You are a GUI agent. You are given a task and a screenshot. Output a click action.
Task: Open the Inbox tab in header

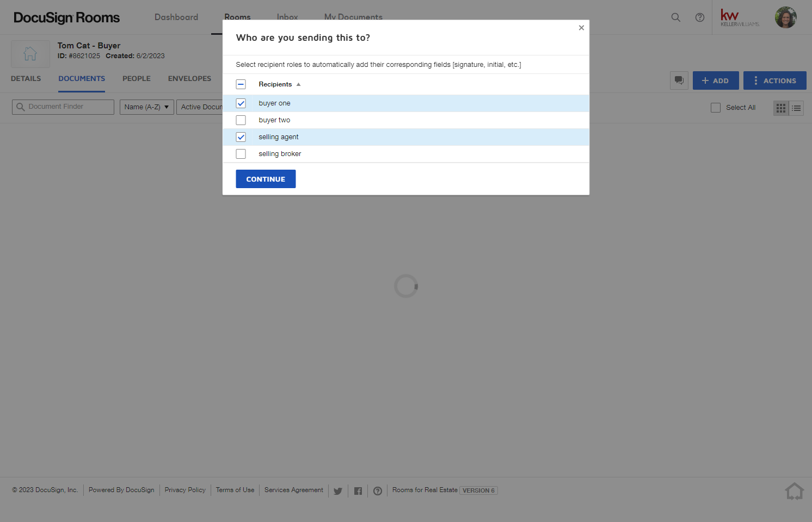(287, 17)
